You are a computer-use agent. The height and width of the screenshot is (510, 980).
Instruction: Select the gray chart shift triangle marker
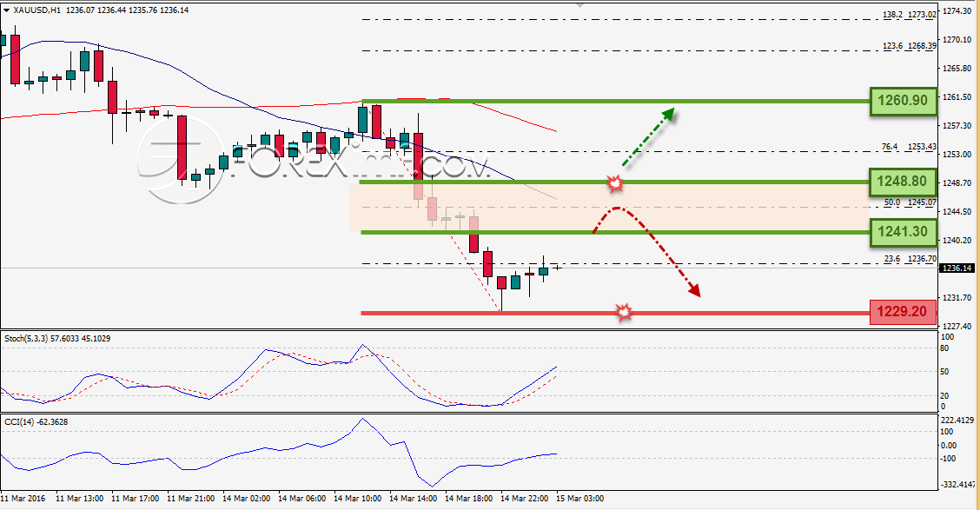point(580,5)
